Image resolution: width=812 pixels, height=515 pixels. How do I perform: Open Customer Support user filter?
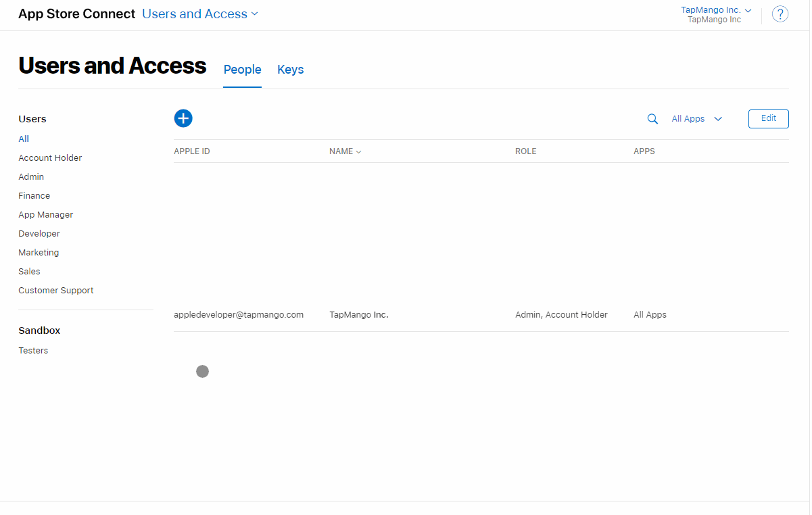56,291
